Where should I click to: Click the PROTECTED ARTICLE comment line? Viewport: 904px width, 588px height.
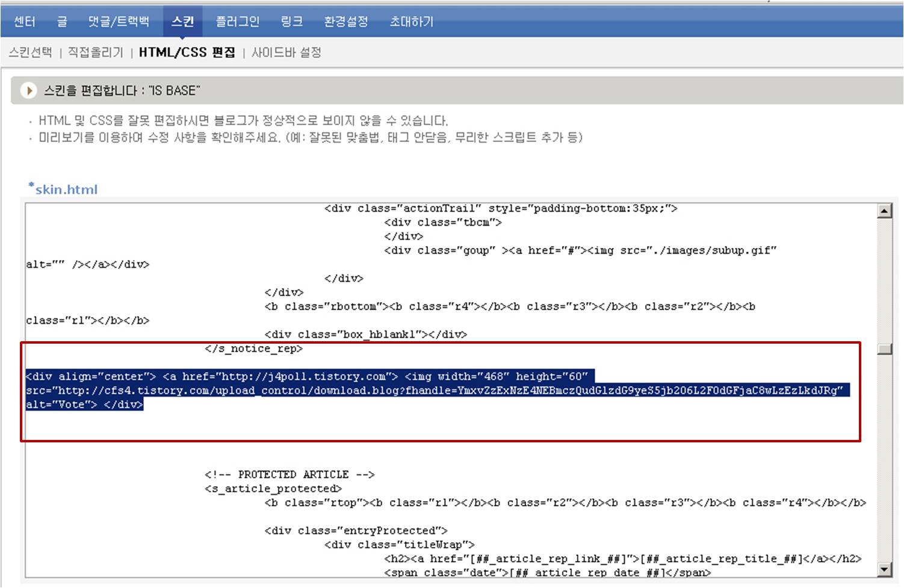pyautogui.click(x=289, y=474)
